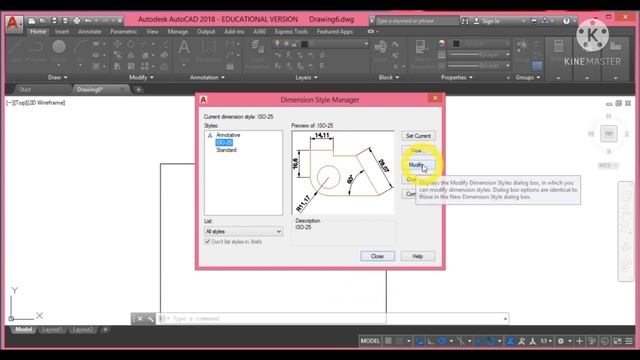The image size is (640, 360).
Task: Click the New button in Dimension Style Manager
Action: (418, 150)
